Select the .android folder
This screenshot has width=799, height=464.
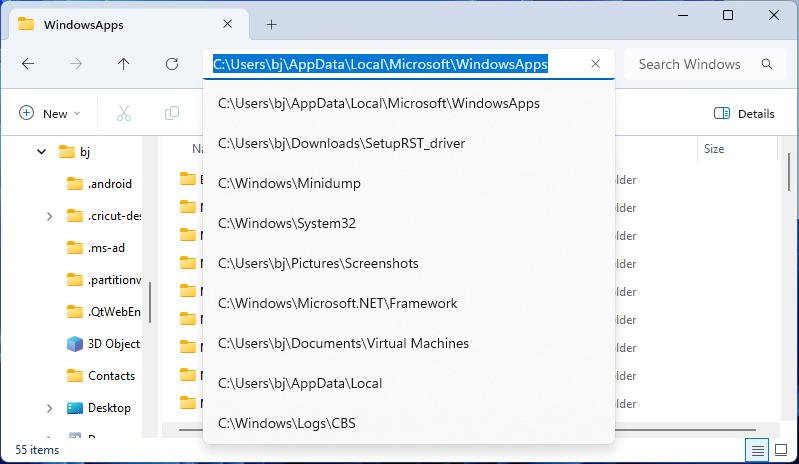tap(100, 183)
